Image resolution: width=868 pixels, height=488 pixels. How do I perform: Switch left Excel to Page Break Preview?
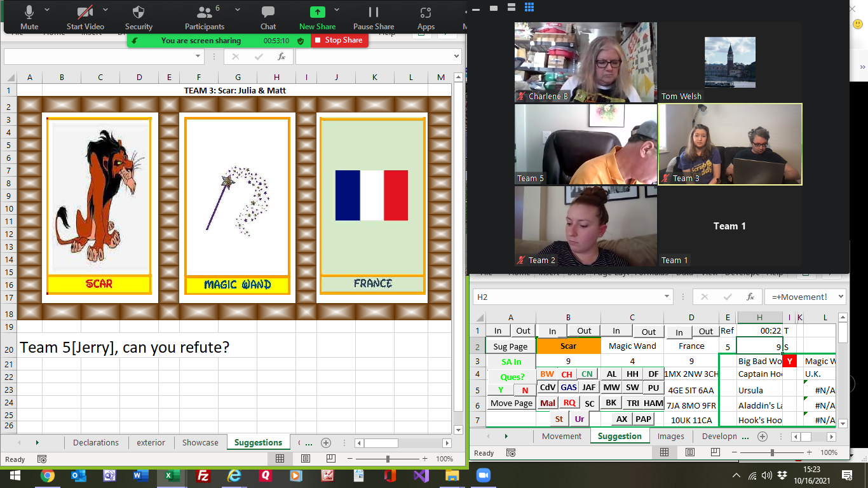point(330,459)
